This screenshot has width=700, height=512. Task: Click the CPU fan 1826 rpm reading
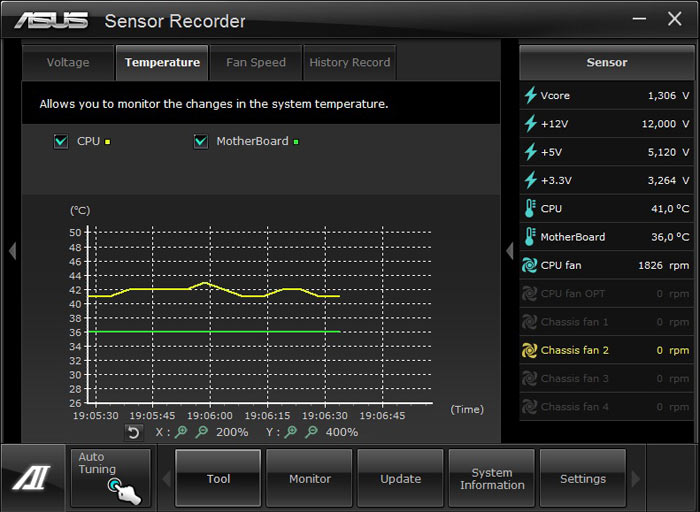click(x=663, y=265)
